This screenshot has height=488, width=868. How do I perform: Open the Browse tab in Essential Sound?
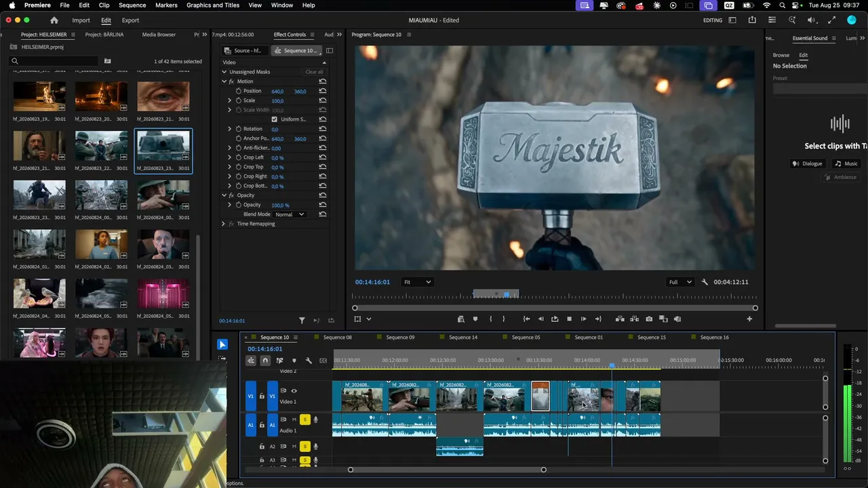(x=781, y=55)
